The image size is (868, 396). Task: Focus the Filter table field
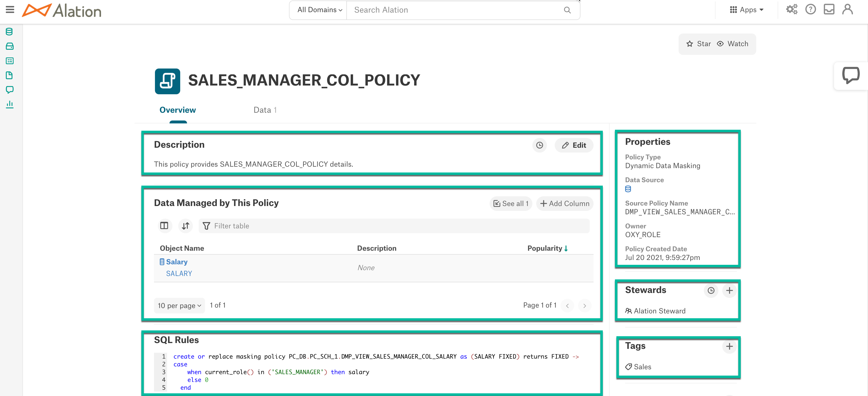(x=394, y=226)
